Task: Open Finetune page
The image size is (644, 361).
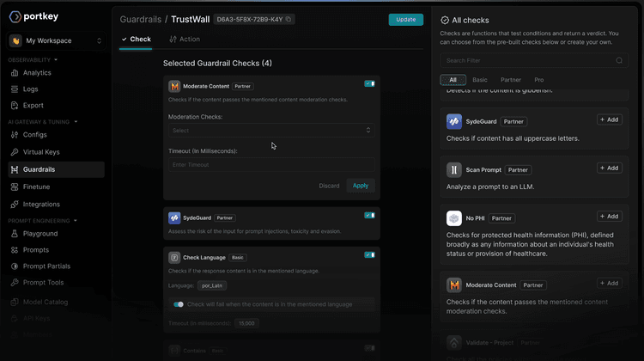Action: [x=36, y=187]
